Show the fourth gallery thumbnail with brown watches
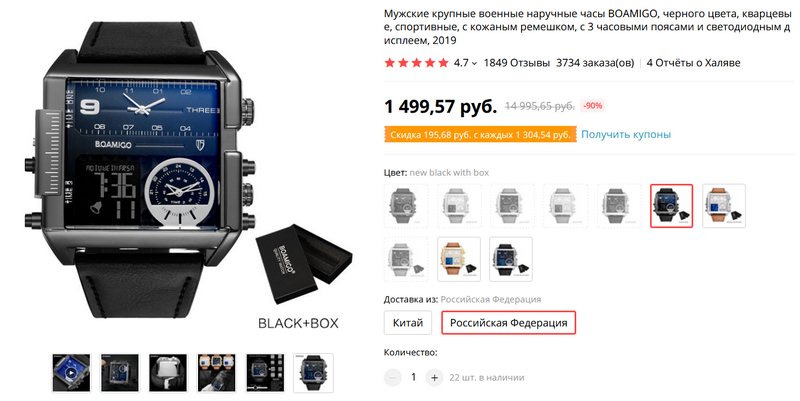800x401 pixels. [x=216, y=373]
